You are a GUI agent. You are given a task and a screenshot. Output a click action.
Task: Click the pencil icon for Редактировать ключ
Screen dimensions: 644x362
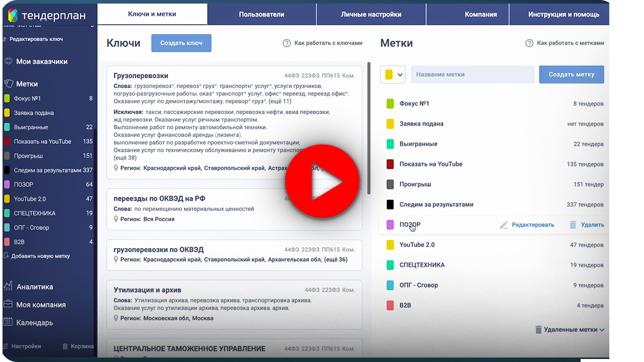point(6,39)
